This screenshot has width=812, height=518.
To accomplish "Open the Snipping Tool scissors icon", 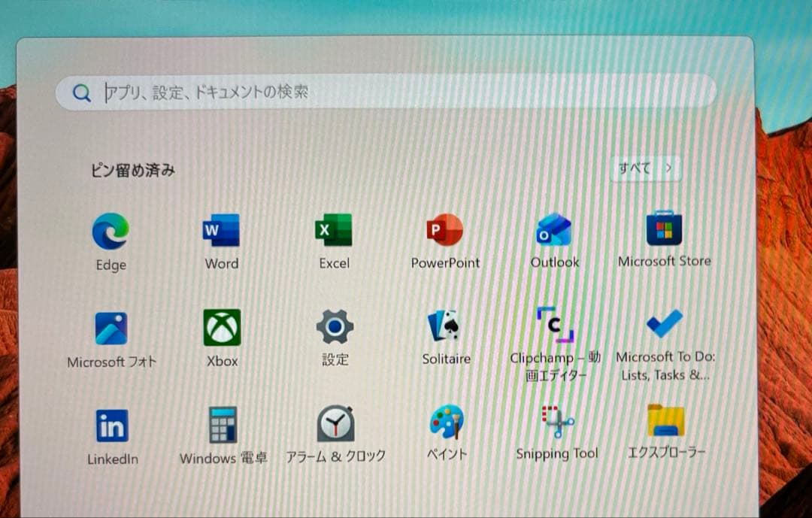I will coord(557,421).
